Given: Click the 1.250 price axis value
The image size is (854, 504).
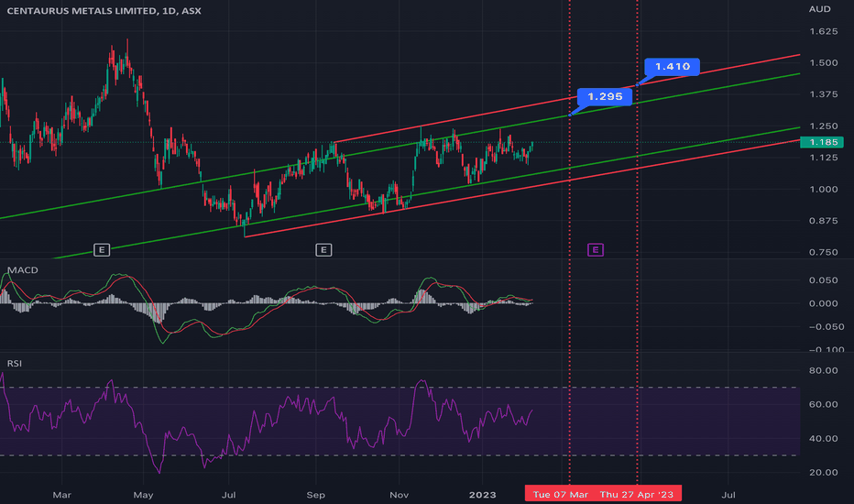Looking at the screenshot, I should (x=824, y=126).
